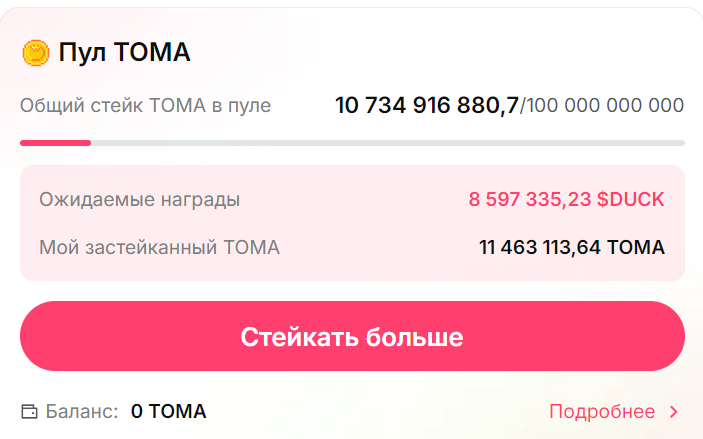703x439 pixels.
Task: Click the chevron arrow next to Подробнее
Action: [673, 411]
